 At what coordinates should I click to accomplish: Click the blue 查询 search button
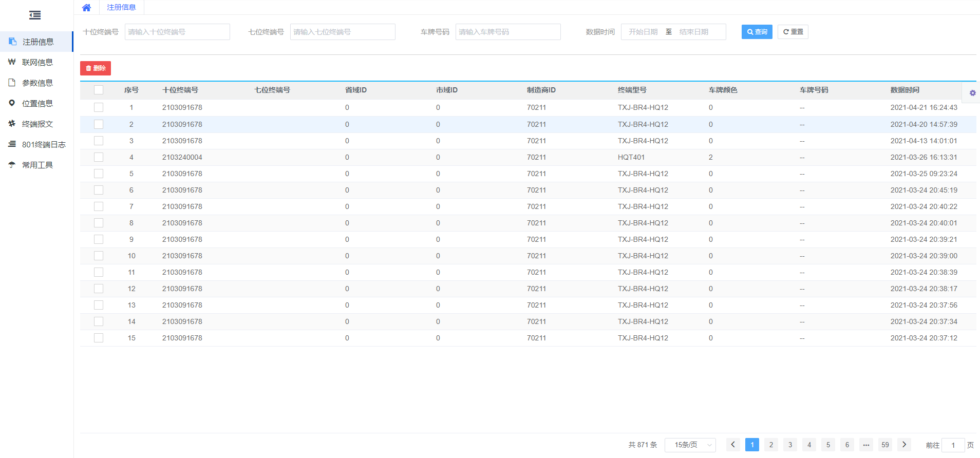757,32
